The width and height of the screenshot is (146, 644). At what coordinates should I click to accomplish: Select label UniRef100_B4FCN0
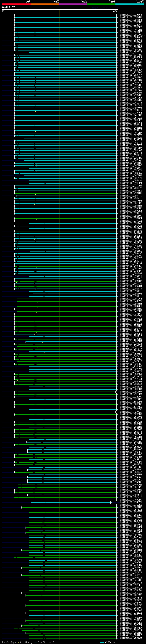pos(131,311)
